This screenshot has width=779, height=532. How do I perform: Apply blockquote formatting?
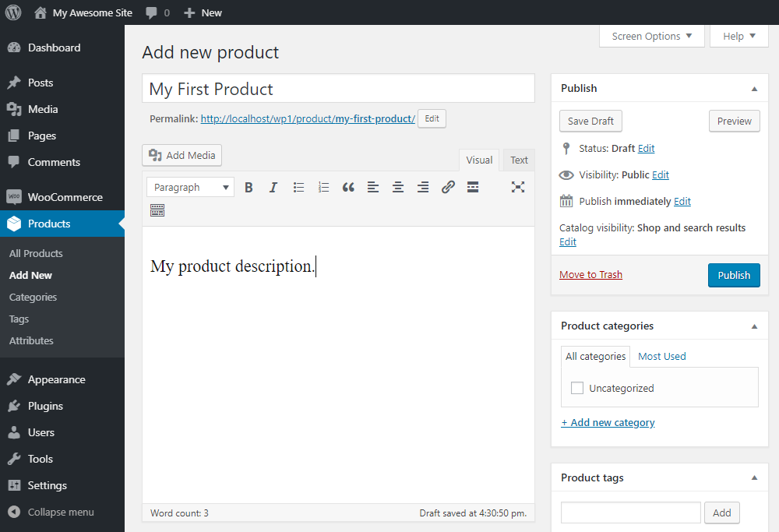pos(348,187)
